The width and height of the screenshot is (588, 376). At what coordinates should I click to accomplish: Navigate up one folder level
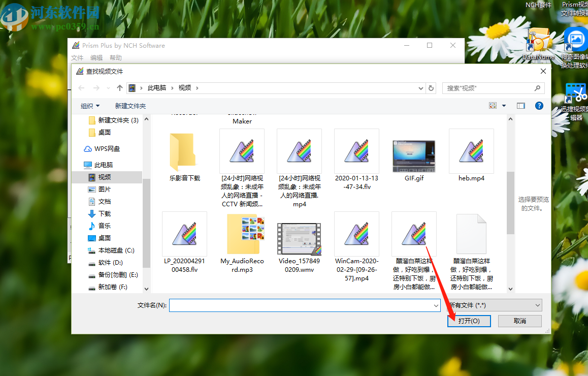point(120,88)
